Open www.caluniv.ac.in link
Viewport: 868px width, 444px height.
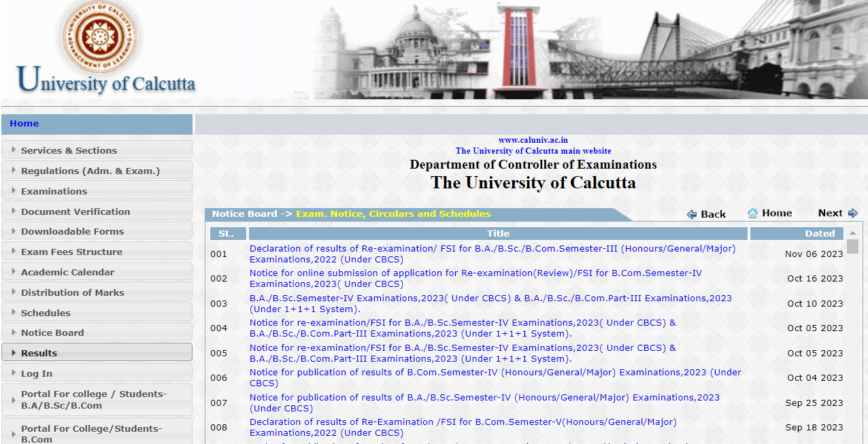(x=533, y=140)
